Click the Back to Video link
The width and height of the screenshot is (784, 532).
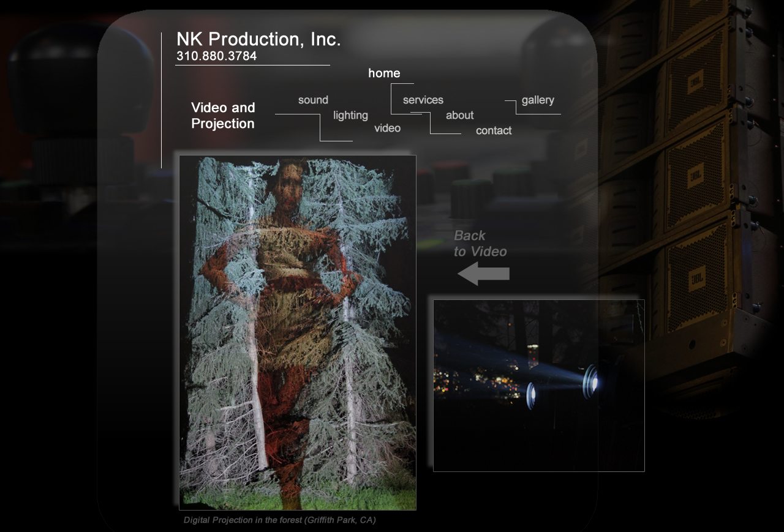click(x=480, y=244)
